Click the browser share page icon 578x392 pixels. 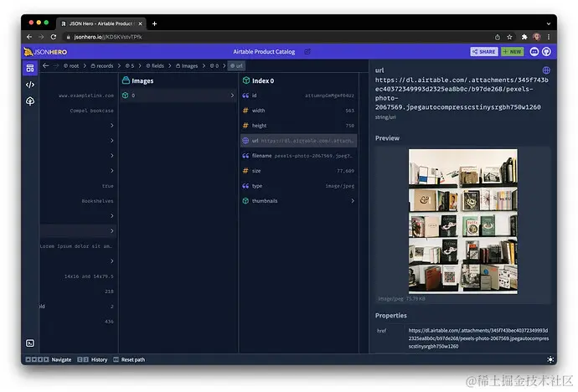[x=498, y=37]
